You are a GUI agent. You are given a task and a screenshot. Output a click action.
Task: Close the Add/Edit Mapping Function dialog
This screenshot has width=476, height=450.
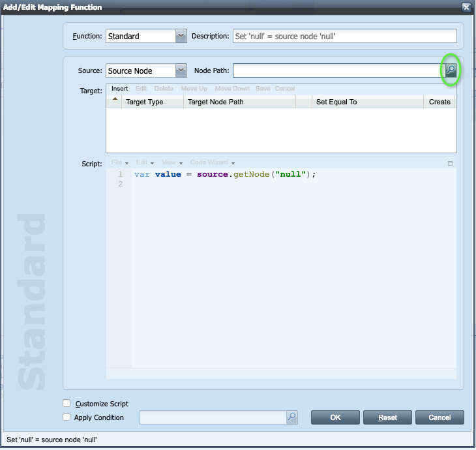coord(466,7)
